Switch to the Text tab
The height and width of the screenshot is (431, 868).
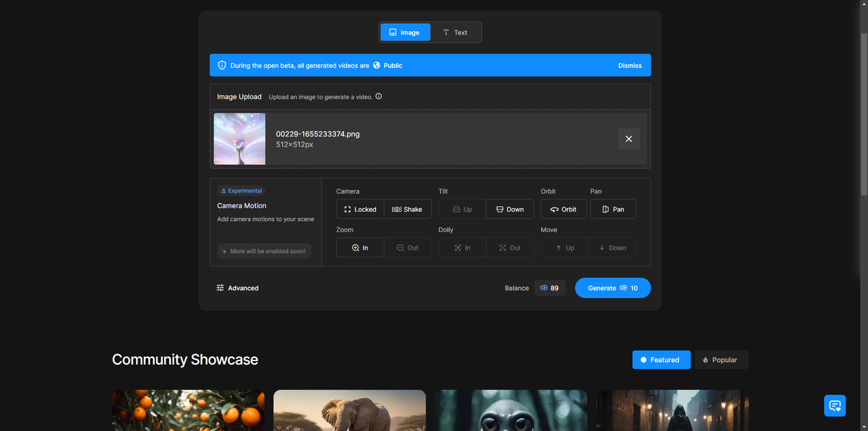[x=455, y=33]
